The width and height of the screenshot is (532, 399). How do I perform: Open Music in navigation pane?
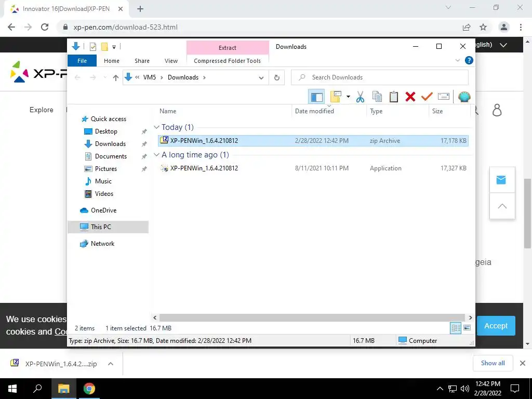tap(103, 181)
